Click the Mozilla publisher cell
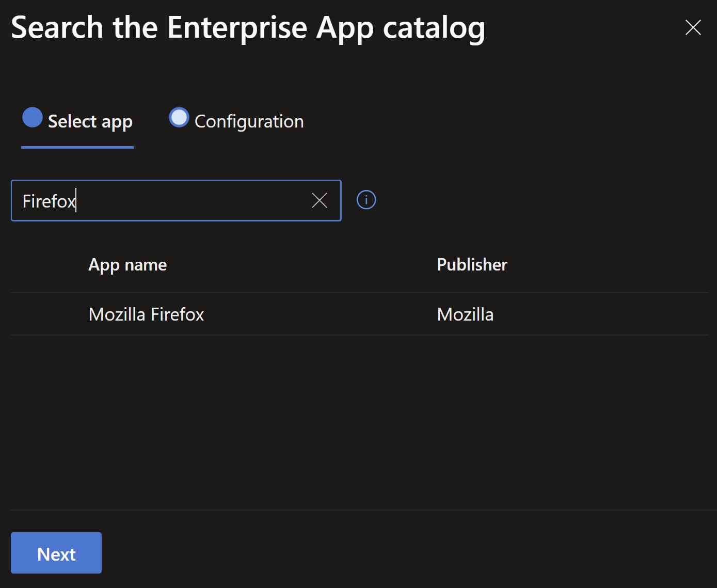 tap(465, 314)
